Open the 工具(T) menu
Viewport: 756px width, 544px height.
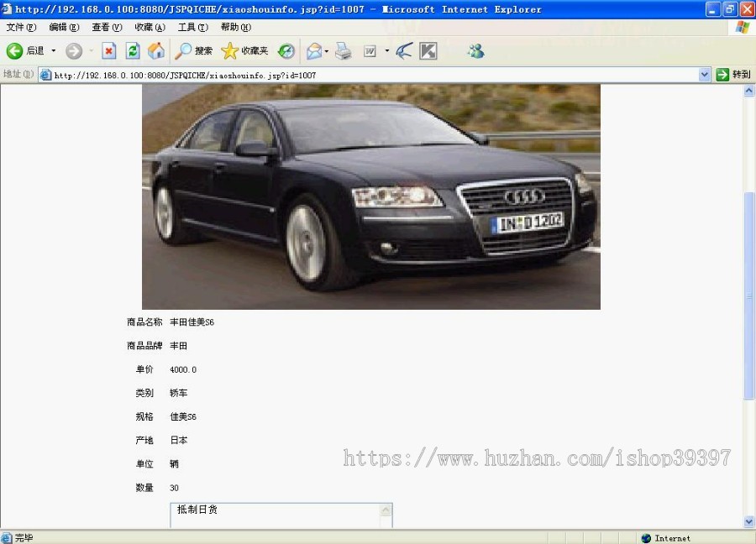[x=193, y=27]
